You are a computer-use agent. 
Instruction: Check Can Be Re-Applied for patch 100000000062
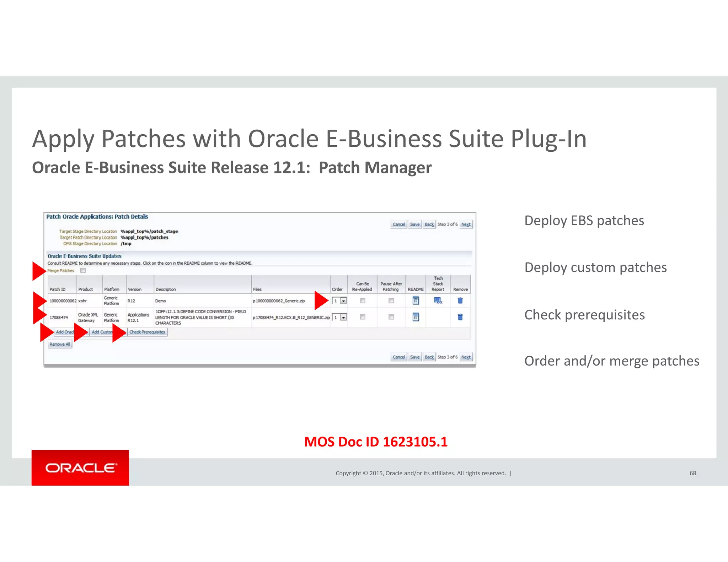[x=363, y=301]
